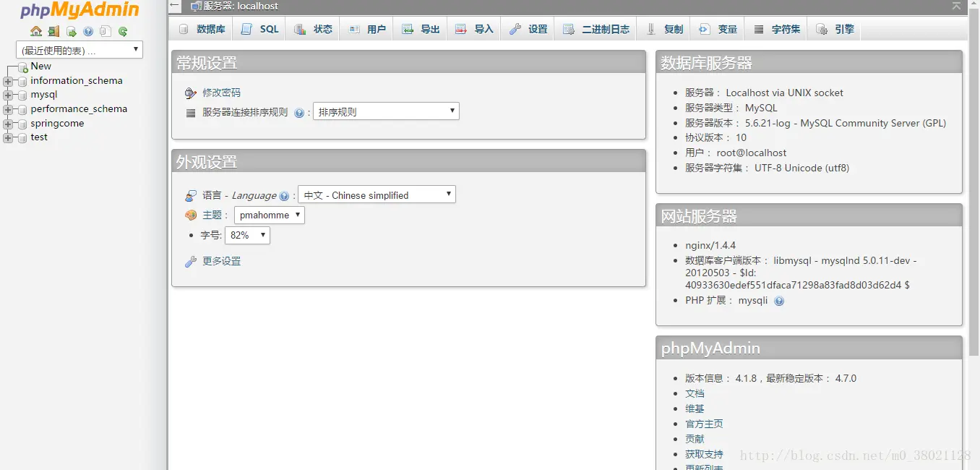Open the phpMyAdmin documentation help icon

88,31
